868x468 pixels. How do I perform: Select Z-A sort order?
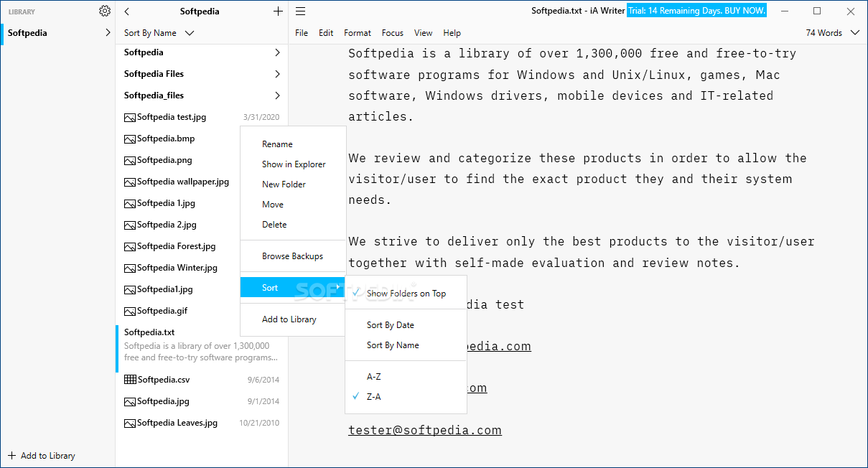[x=406, y=396]
